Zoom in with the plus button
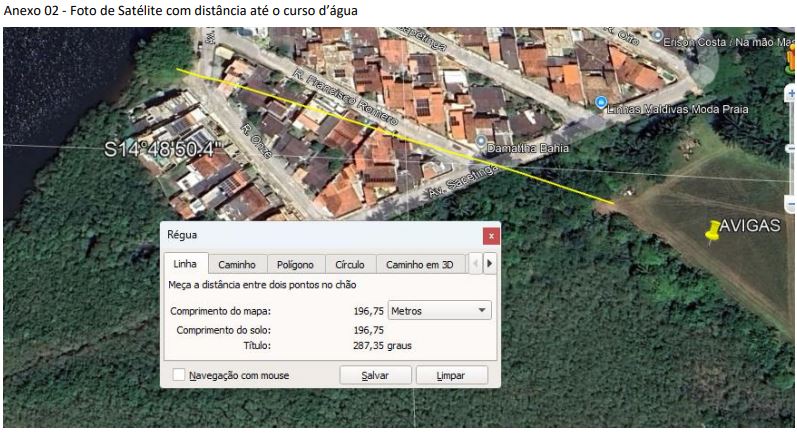The image size is (797, 433). coord(791,94)
